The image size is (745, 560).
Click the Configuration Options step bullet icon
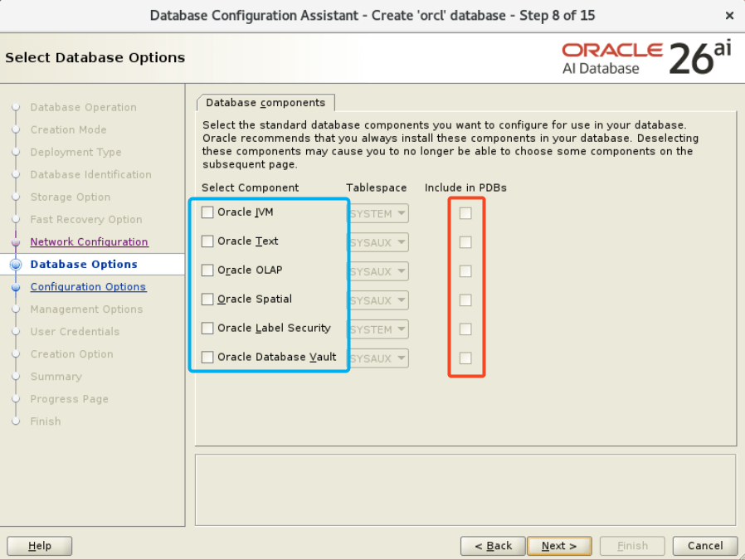tap(15, 287)
